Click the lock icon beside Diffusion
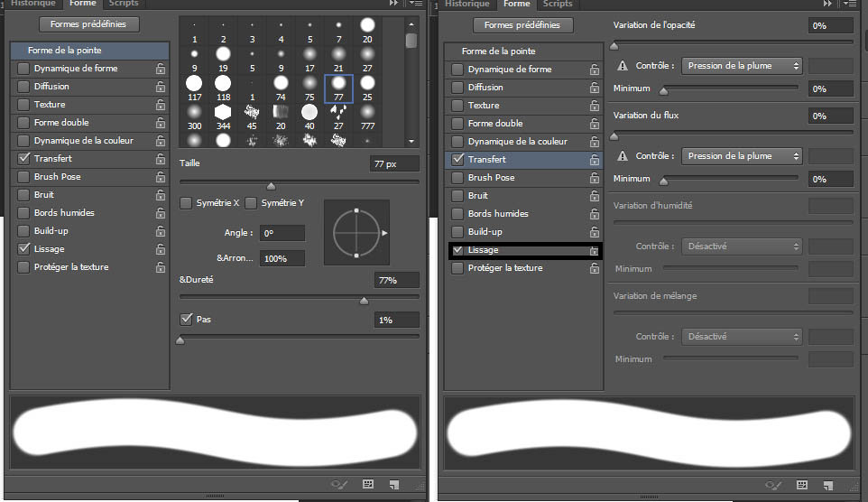Image resolution: width=868 pixels, height=502 pixels. (160, 87)
